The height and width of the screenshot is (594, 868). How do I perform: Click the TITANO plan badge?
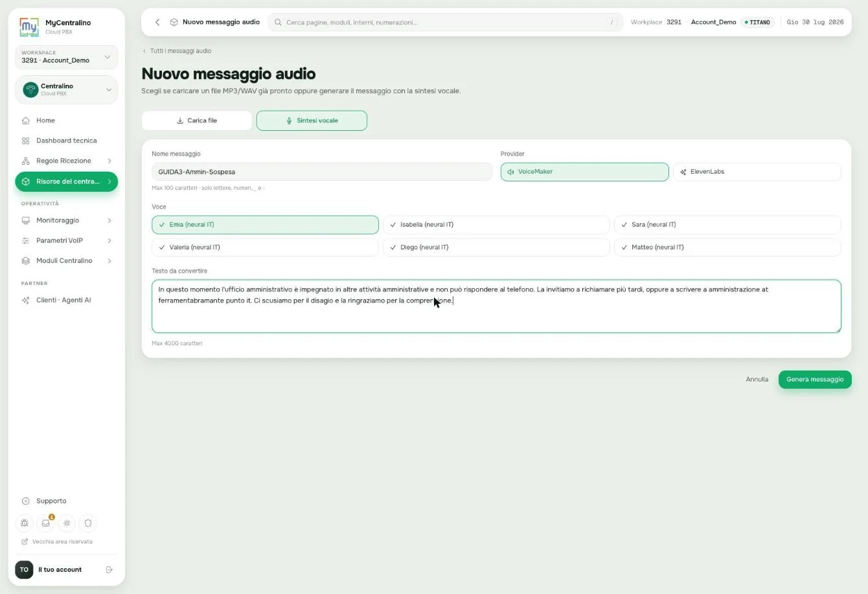pos(758,22)
